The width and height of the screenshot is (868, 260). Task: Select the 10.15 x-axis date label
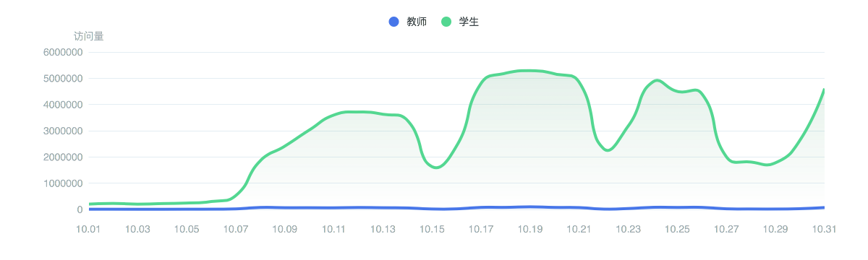432,229
